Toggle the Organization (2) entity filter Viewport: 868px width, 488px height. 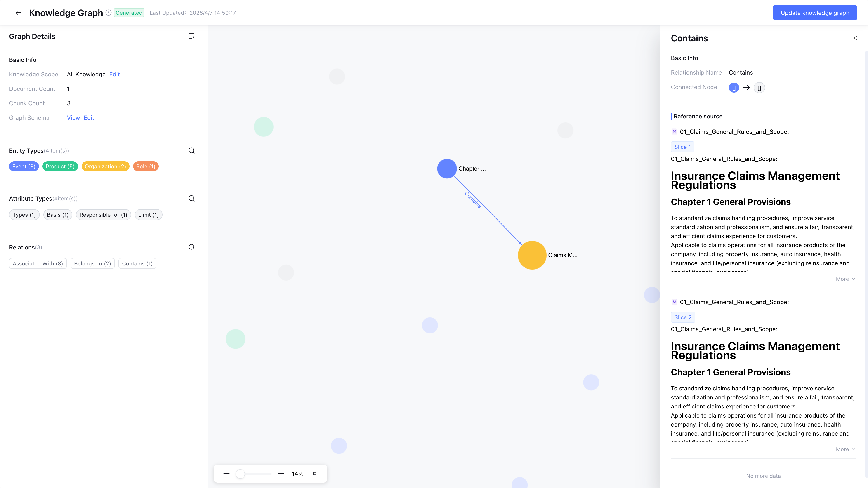pyautogui.click(x=105, y=166)
